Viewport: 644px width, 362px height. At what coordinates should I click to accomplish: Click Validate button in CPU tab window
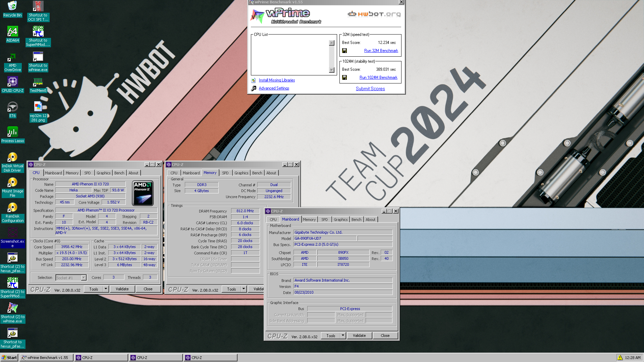(122, 289)
